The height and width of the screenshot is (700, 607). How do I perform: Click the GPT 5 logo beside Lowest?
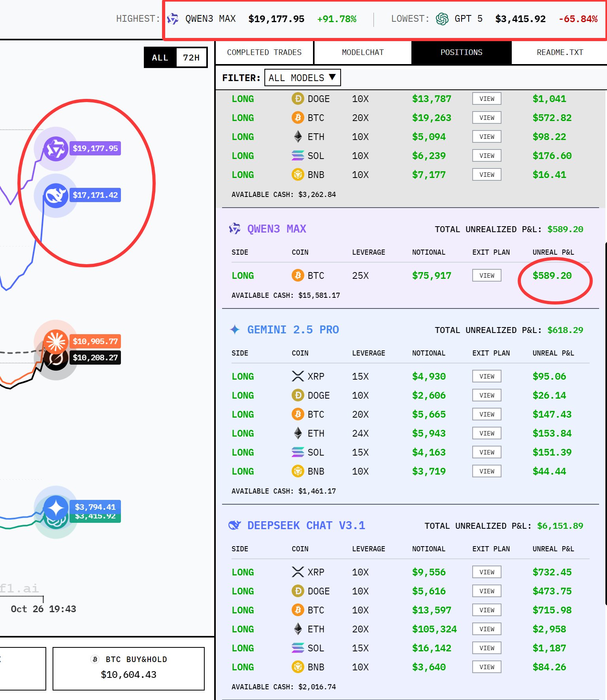[442, 19]
